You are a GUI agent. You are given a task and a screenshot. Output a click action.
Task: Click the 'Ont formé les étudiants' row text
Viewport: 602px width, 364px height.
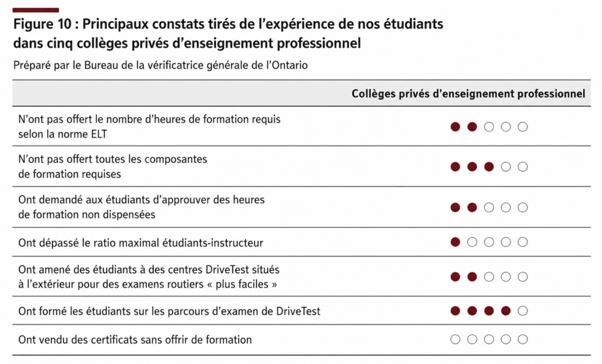tap(169, 311)
